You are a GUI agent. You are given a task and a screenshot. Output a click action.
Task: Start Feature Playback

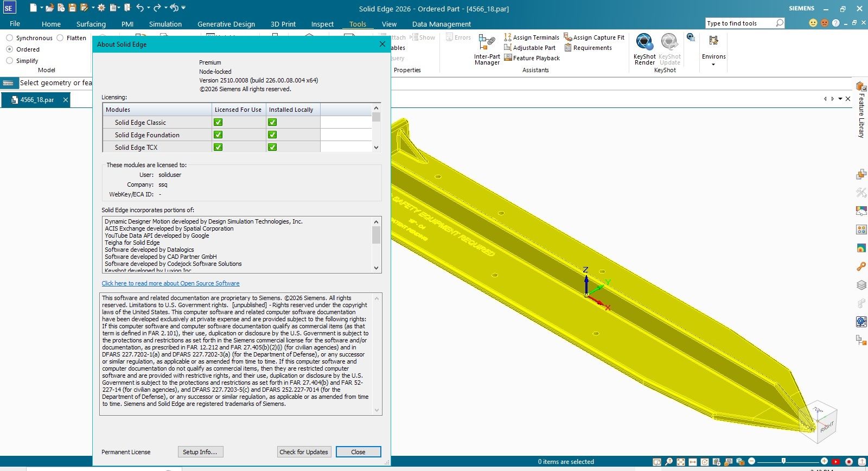pos(532,58)
